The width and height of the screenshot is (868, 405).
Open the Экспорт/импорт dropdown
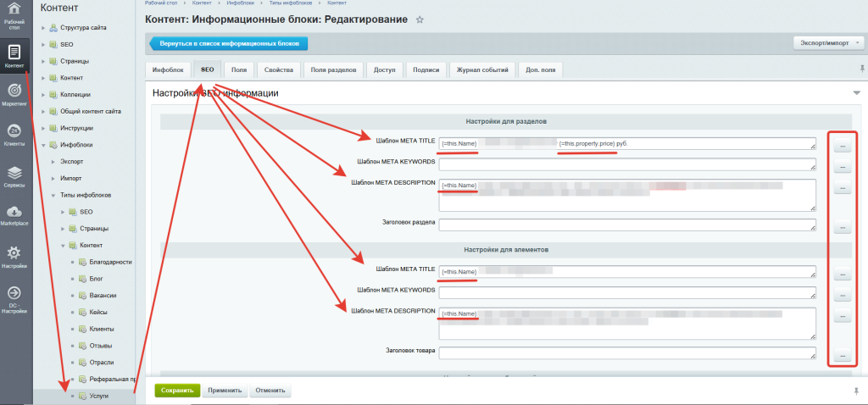827,43
